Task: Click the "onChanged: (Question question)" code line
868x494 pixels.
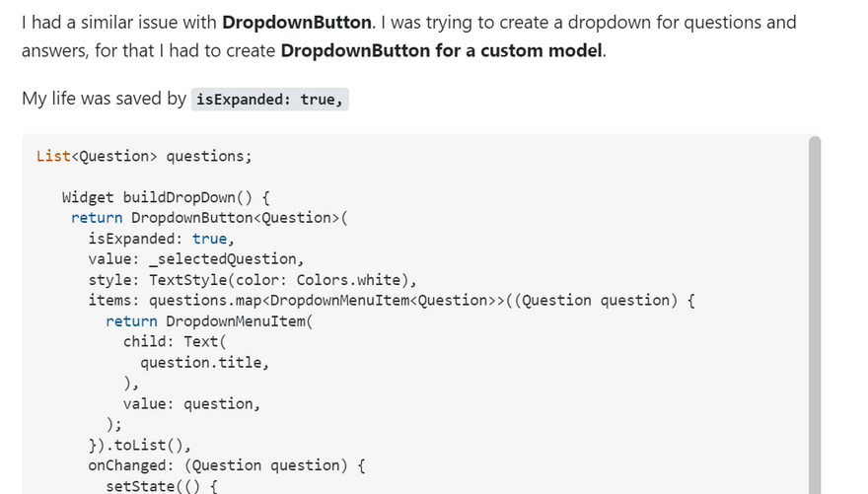Action: [x=226, y=465]
